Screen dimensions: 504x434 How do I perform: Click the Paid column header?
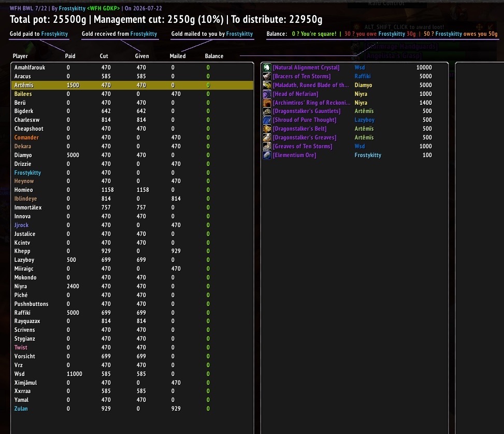[70, 56]
